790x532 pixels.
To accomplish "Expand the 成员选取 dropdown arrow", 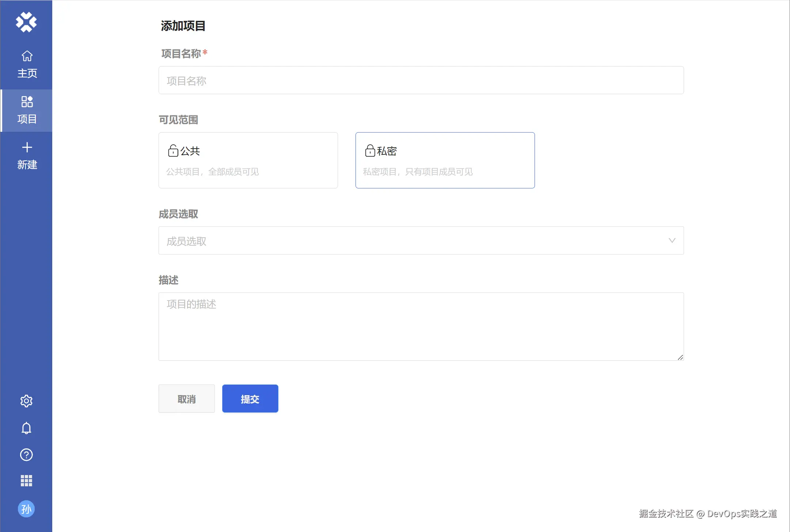I will (x=672, y=240).
